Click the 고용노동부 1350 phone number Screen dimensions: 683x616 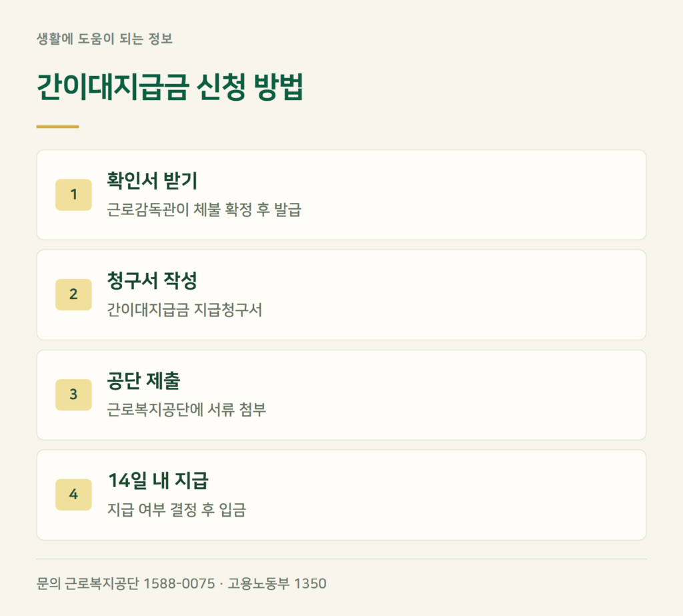277,583
